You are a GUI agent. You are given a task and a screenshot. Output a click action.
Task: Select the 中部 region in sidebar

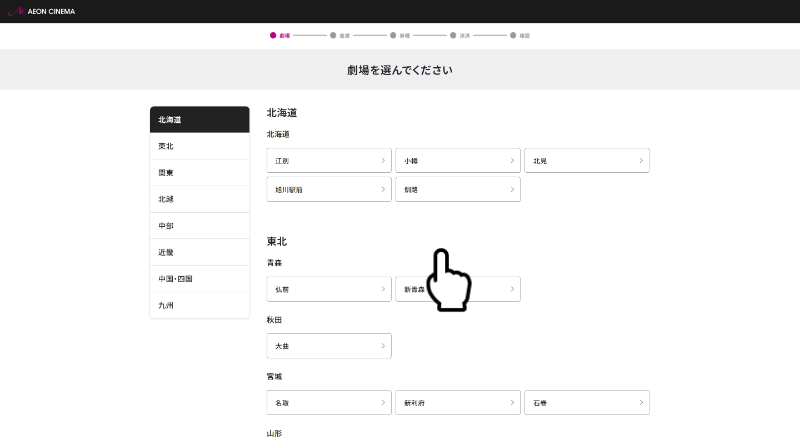tap(199, 226)
